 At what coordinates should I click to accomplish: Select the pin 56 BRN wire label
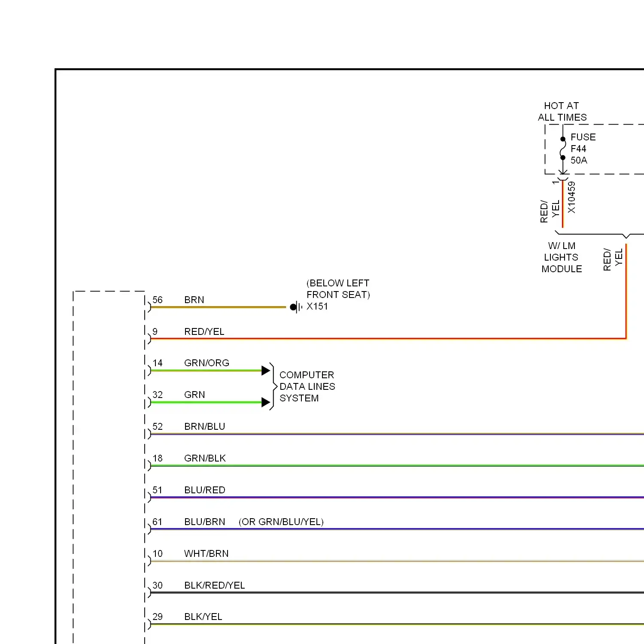pos(194,300)
